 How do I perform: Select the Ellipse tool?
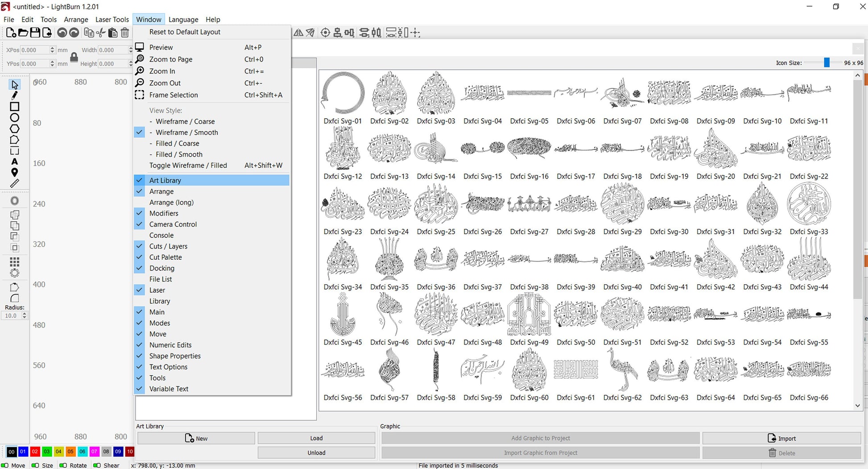click(15, 118)
